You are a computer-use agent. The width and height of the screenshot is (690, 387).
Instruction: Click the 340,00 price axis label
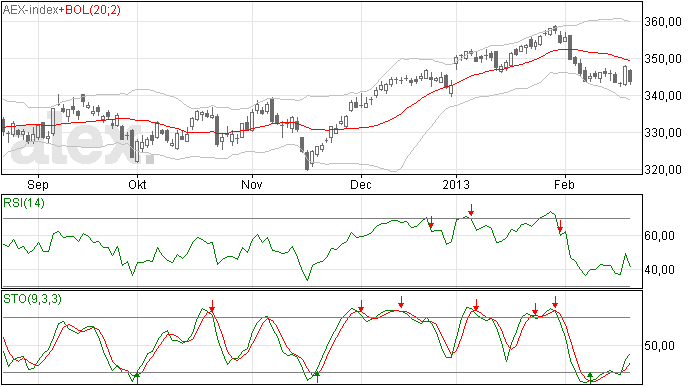coord(663,96)
